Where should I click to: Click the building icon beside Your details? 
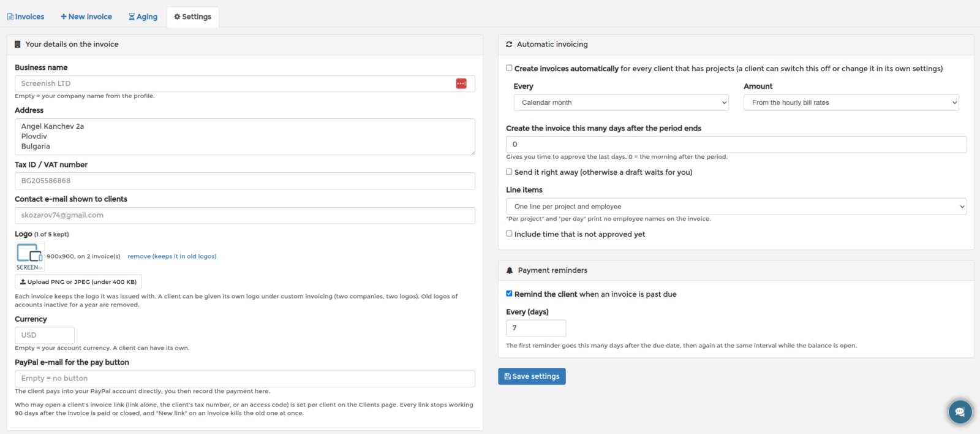(18, 44)
